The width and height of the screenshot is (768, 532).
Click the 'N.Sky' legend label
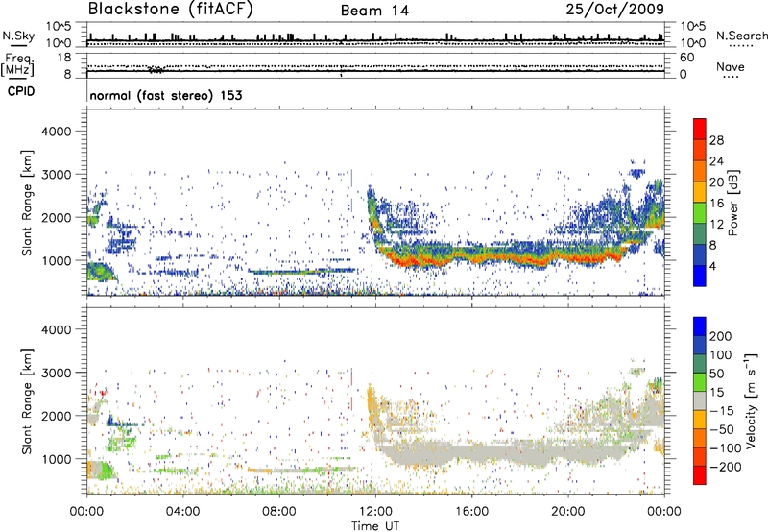coord(18,36)
